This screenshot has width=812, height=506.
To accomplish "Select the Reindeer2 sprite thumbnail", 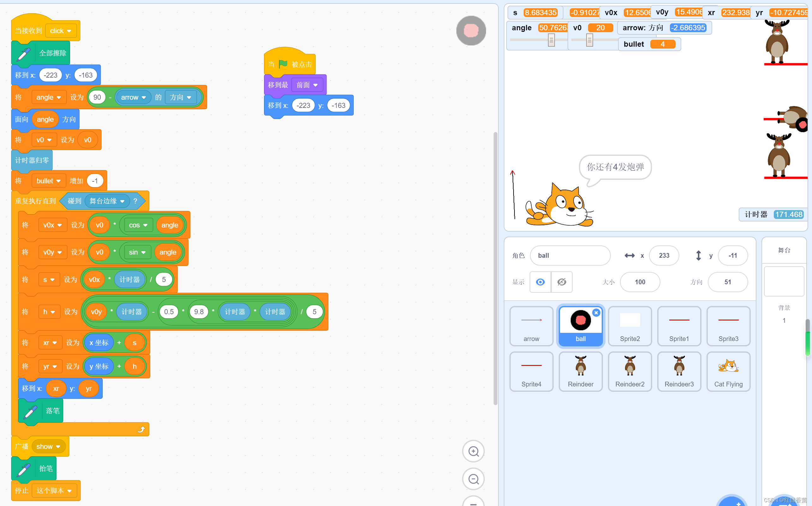I will [629, 371].
